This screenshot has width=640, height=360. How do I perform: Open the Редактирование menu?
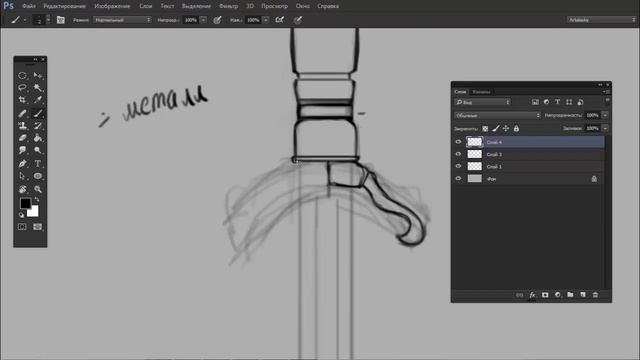[x=64, y=6]
